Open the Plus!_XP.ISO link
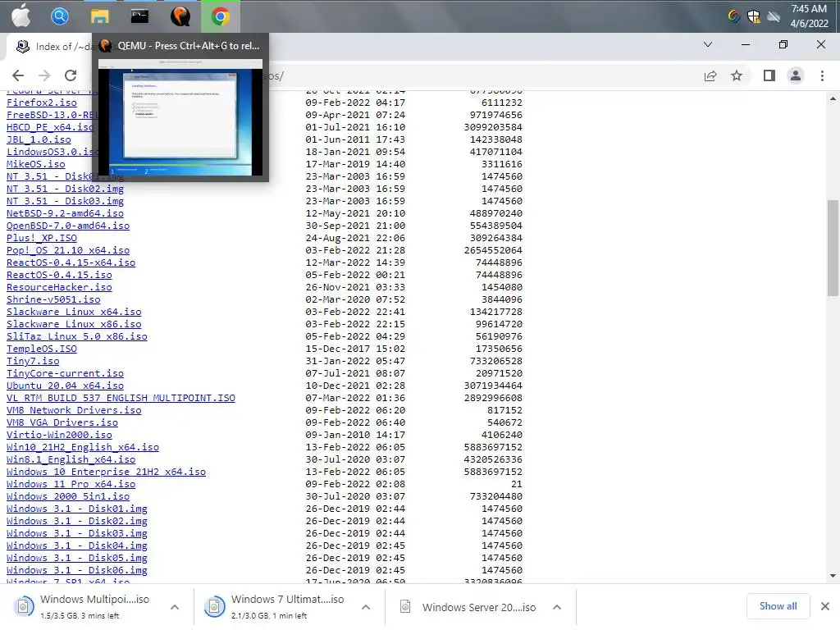The image size is (840, 630). pos(41,238)
